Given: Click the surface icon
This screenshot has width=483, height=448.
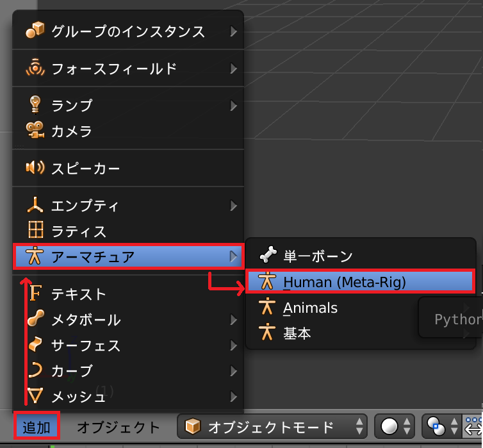Looking at the screenshot, I should click(x=35, y=344).
